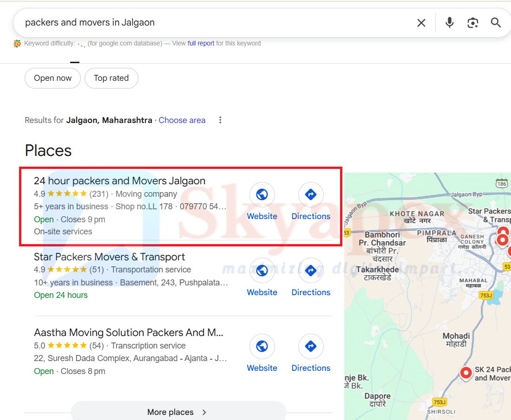Image resolution: width=511 pixels, height=420 pixels.
Task: Click SK 24 Packers map pin
Action: [x=465, y=372]
